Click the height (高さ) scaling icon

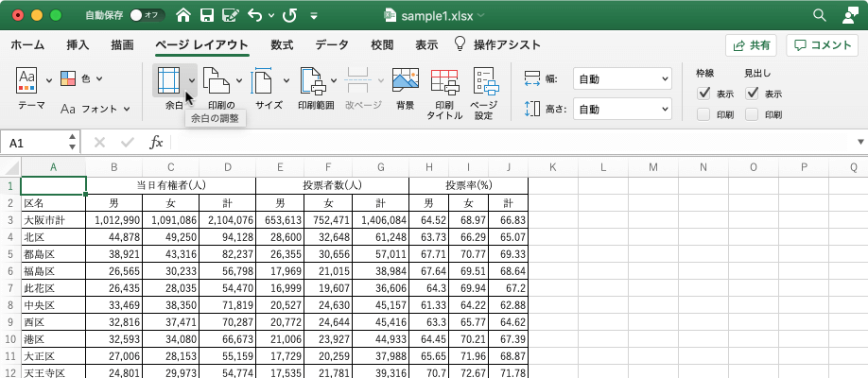[x=532, y=109]
